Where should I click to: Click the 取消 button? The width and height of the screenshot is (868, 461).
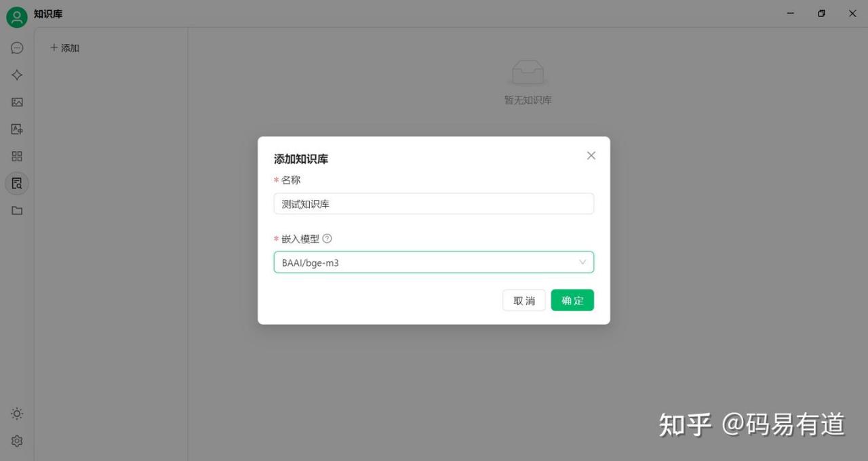click(524, 300)
